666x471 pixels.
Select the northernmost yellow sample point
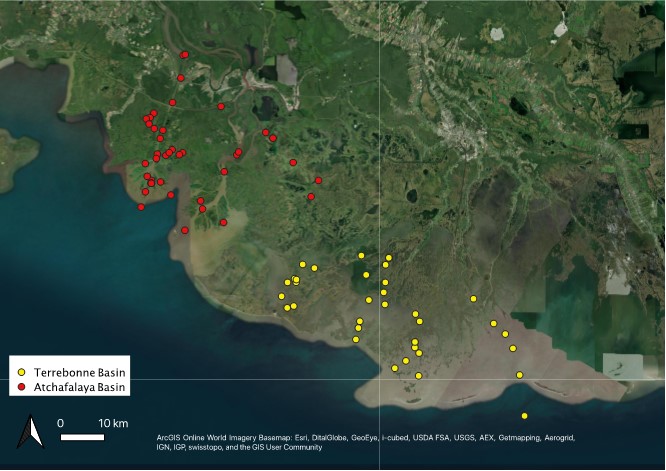coord(362,255)
